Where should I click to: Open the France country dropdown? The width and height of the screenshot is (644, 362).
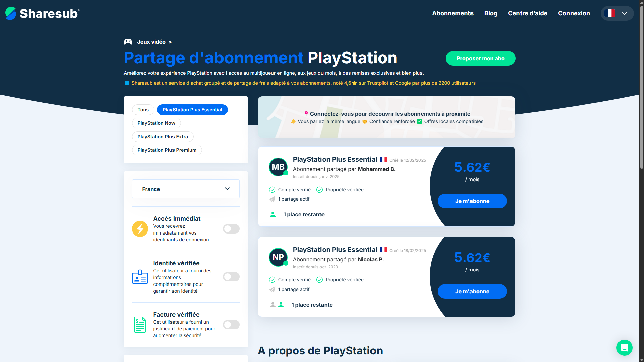click(186, 189)
